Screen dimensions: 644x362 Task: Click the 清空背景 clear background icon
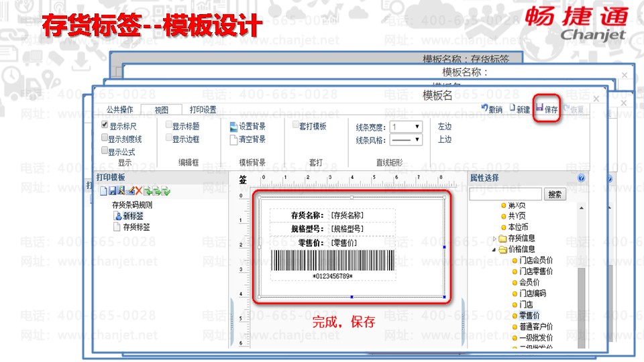[233, 140]
